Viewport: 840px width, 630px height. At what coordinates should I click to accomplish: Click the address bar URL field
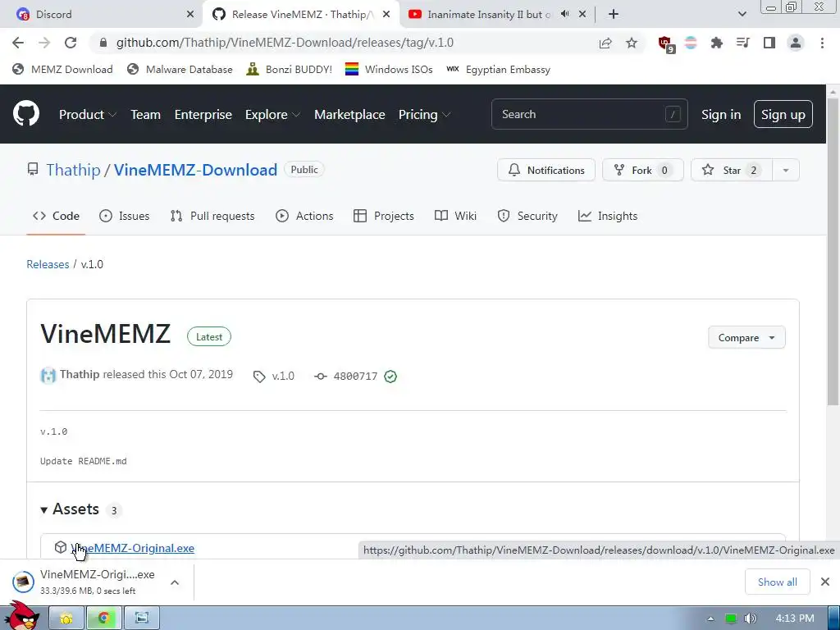(x=343, y=43)
